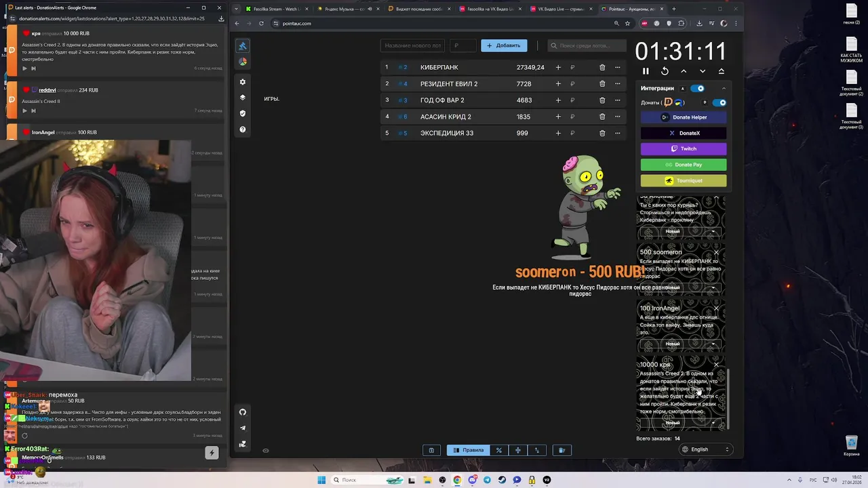Screen dimensions: 868x488
Task: Open the auction gavel page in sidebar
Action: (x=243, y=46)
